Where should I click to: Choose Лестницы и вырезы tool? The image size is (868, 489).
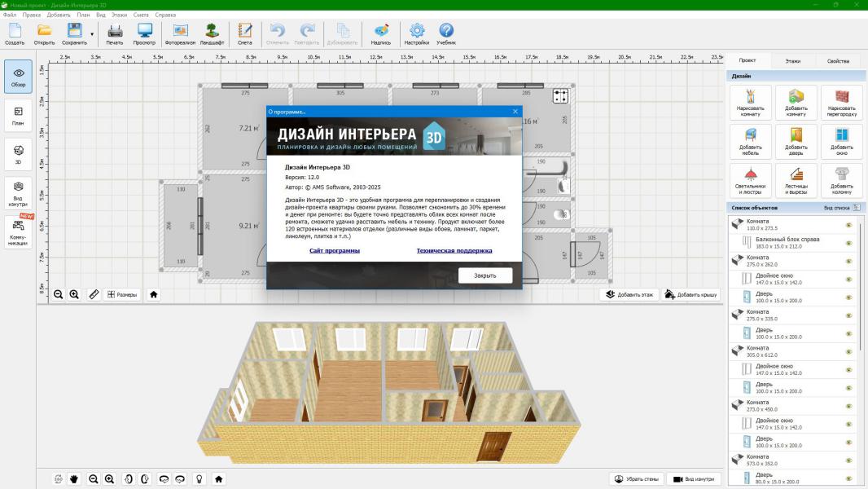[796, 181]
